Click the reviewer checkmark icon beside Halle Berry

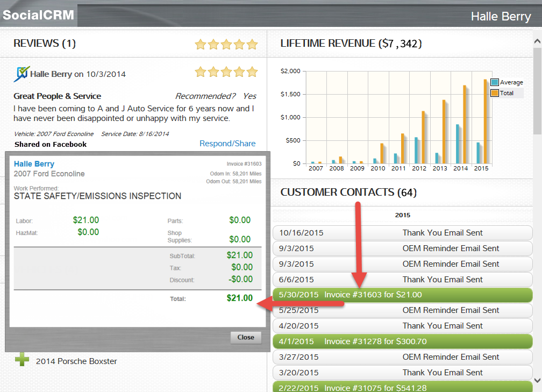[21, 74]
